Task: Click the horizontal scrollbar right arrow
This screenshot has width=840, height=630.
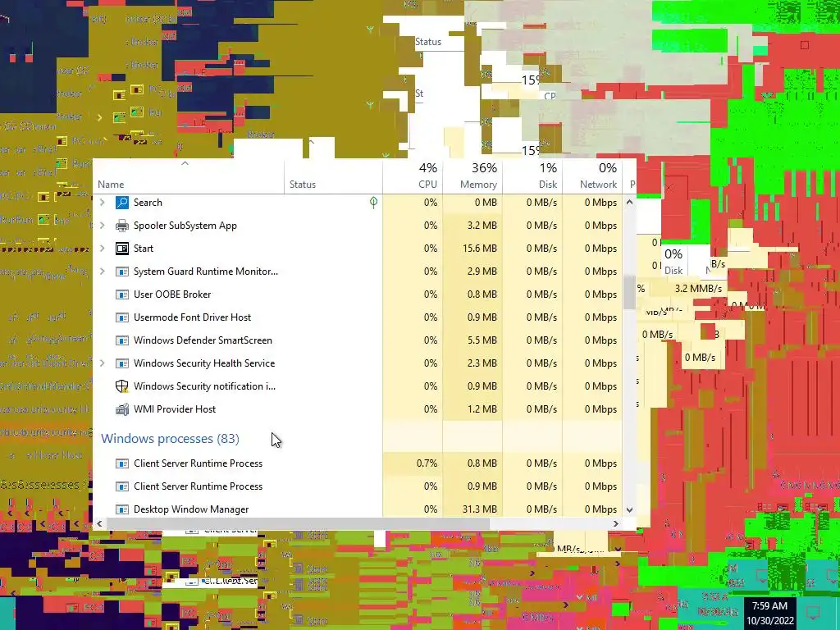Action: pos(616,523)
